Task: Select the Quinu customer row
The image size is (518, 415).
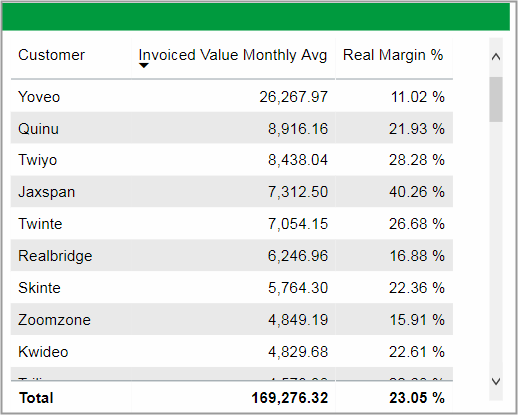Action: tap(232, 128)
